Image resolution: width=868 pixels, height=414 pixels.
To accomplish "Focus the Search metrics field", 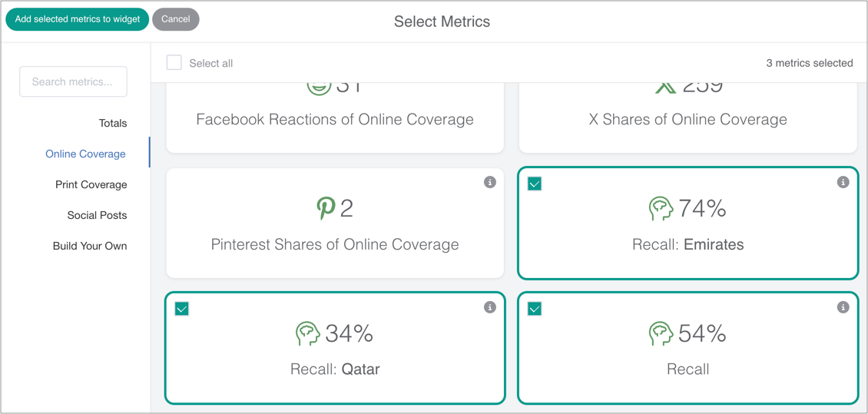I will click(x=73, y=81).
